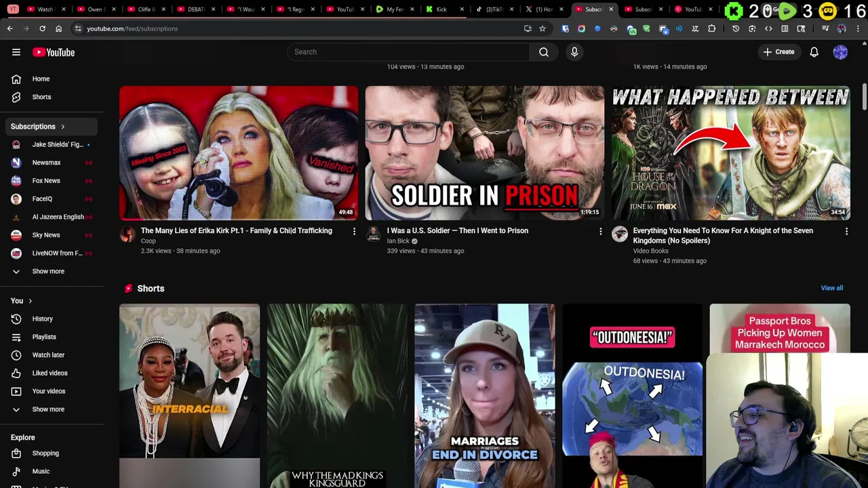Viewport: 868px width, 488px height.
Task: Open the browser Extensions puzzle icon
Action: coord(711,28)
